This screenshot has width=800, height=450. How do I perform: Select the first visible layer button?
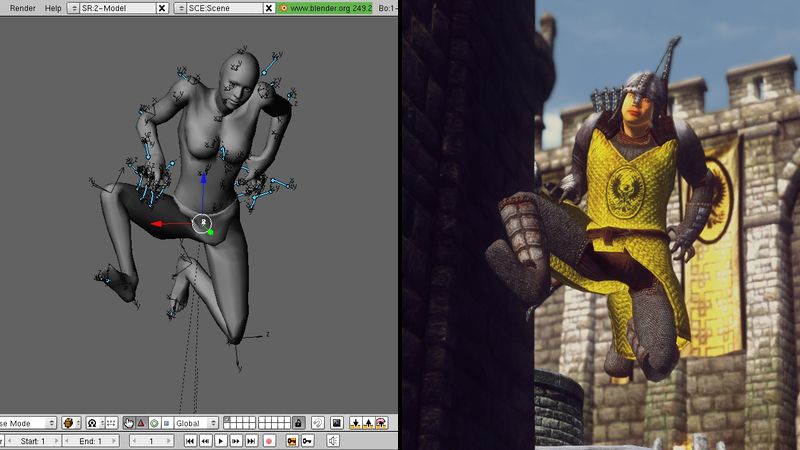pos(228,420)
